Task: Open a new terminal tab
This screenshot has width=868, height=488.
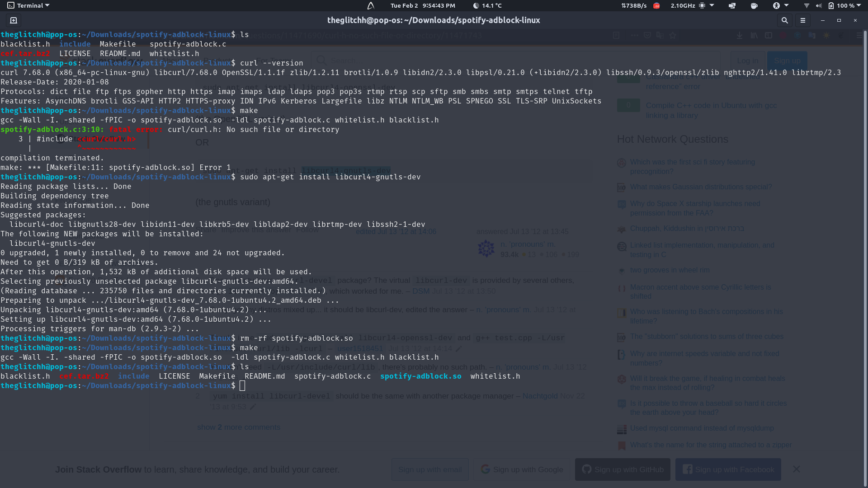Action: pyautogui.click(x=13, y=20)
